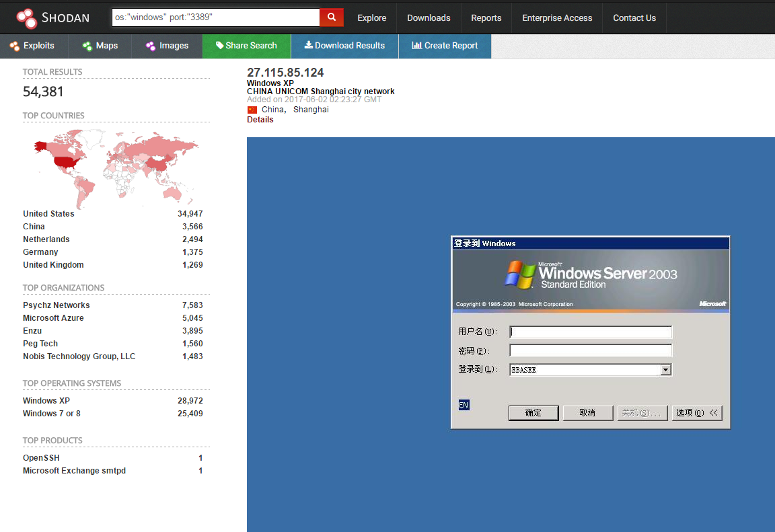Click the 登录到 Windows dialog title bar
The width and height of the screenshot is (775, 532).
pos(591,243)
